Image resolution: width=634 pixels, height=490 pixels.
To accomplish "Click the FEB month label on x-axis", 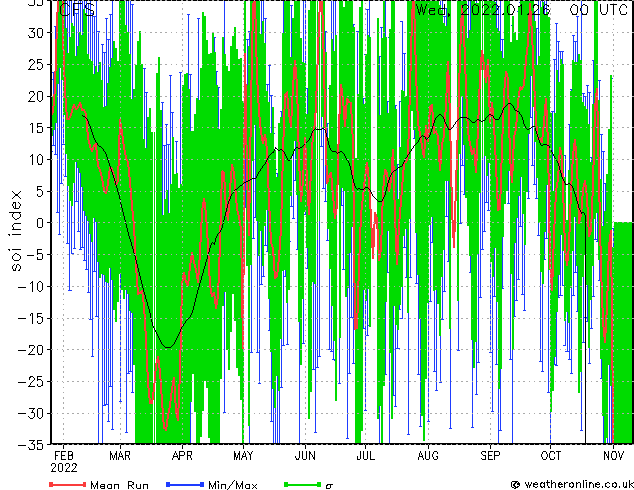I will (63, 456).
